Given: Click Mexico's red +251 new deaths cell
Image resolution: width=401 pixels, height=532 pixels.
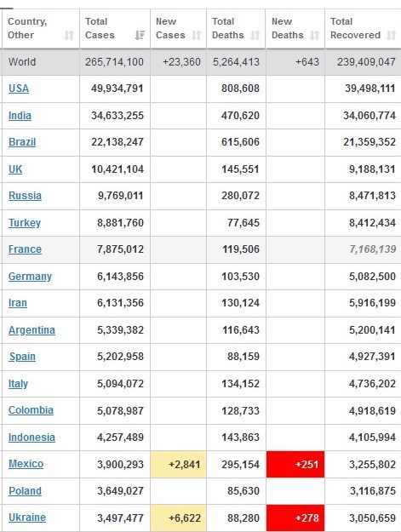Looking at the screenshot, I should (295, 464).
